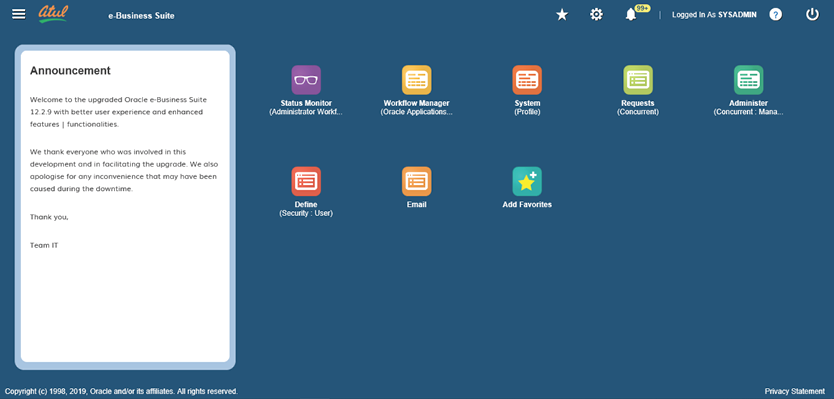This screenshot has height=399, width=834.
Task: Click the 99+ notification count badge
Action: tap(643, 9)
